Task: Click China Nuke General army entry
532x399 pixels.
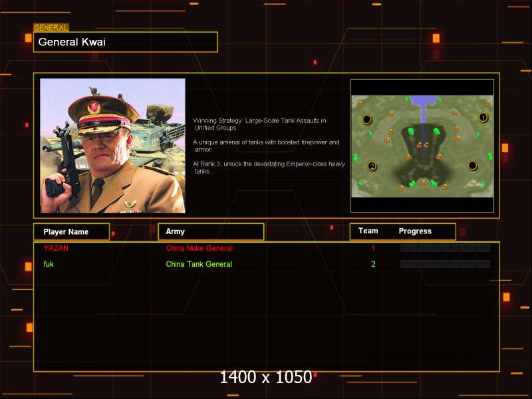Action: 199,248
